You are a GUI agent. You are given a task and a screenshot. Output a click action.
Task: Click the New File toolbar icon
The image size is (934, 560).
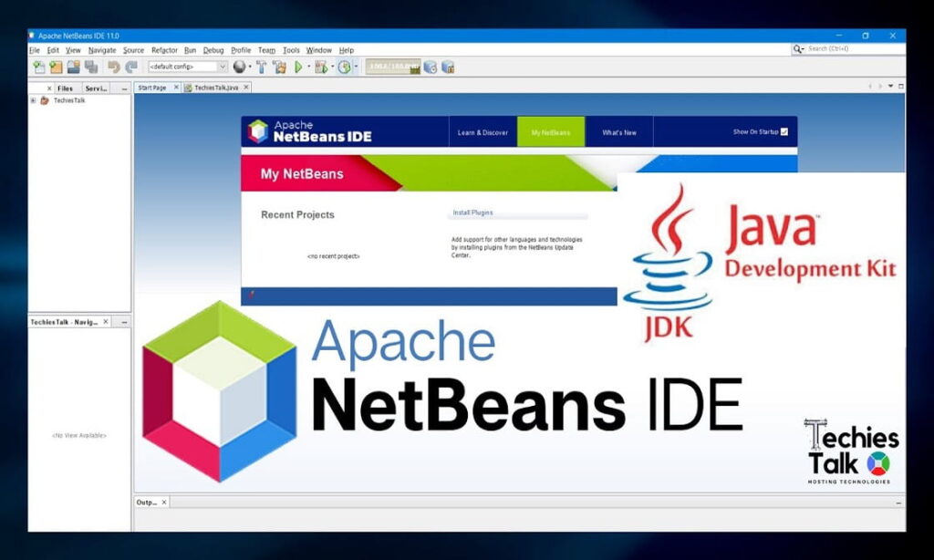pos(39,67)
